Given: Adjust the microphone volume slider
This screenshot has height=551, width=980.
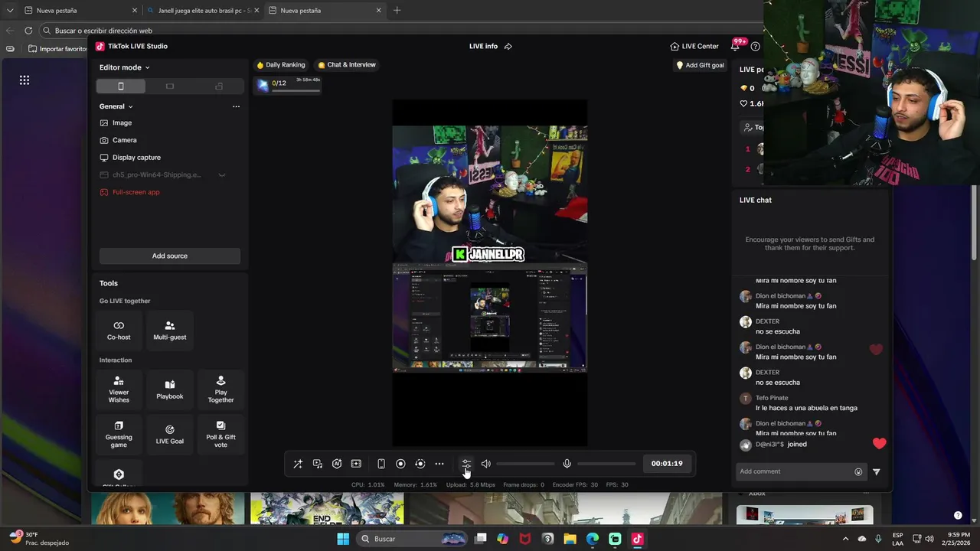Looking at the screenshot, I should [606, 464].
